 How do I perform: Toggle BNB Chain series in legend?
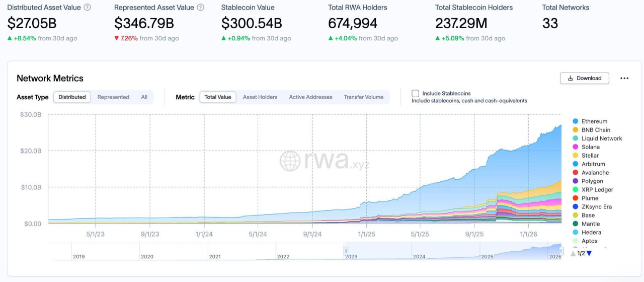click(596, 130)
